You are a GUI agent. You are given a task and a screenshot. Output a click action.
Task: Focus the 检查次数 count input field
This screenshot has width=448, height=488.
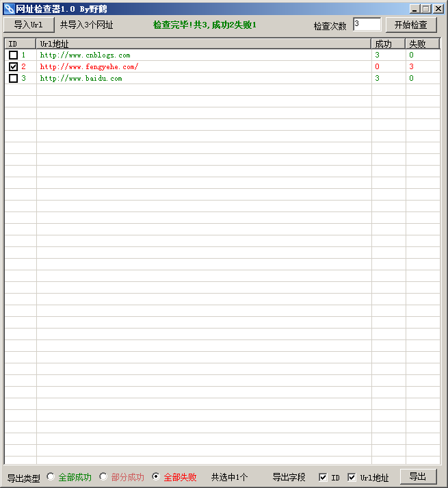tap(367, 24)
